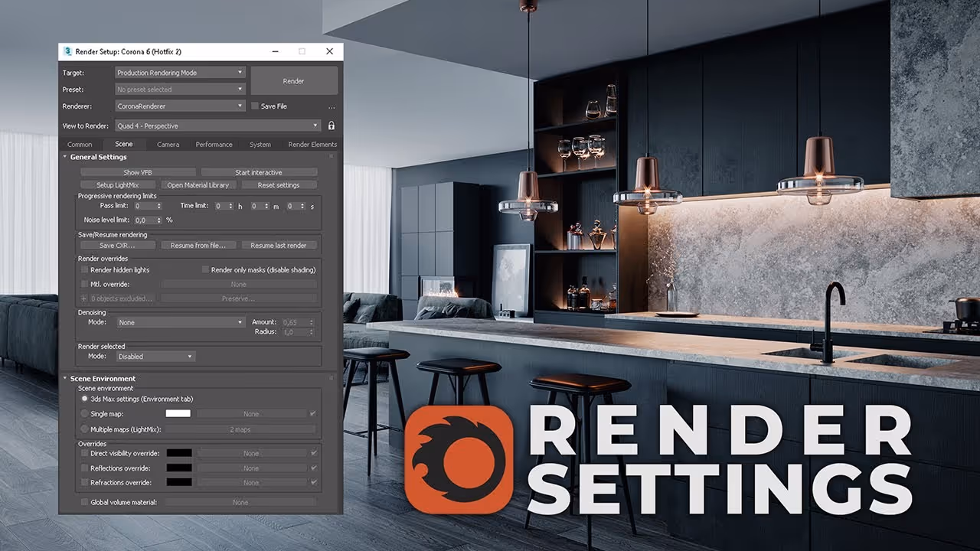The width and height of the screenshot is (980, 551).
Task: Click the large Render button
Action: [x=294, y=80]
